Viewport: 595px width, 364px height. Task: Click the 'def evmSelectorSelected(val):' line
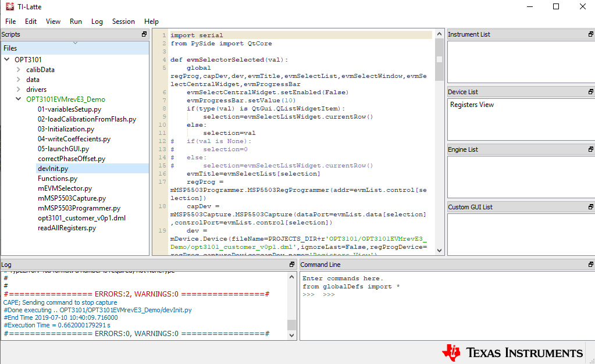point(229,59)
